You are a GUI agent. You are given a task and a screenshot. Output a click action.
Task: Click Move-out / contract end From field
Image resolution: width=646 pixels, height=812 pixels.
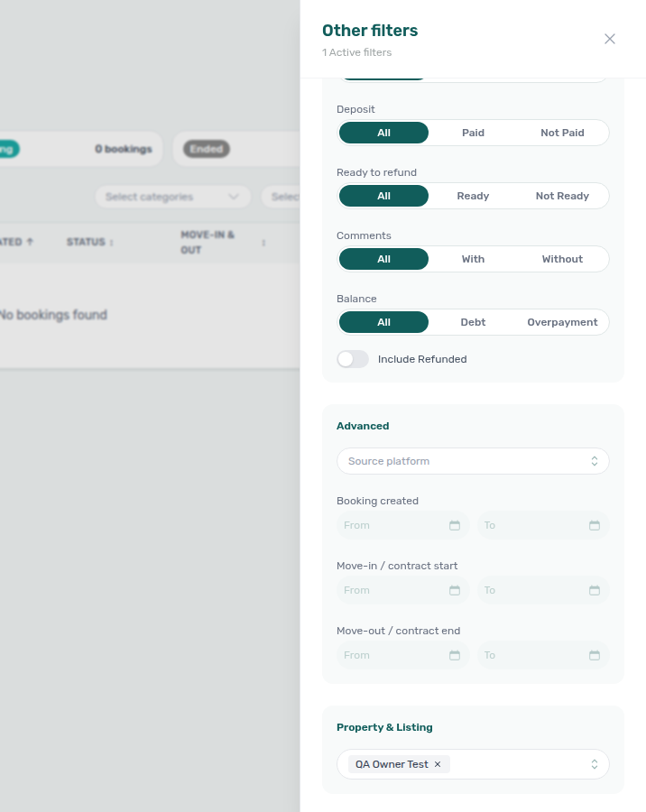click(403, 655)
